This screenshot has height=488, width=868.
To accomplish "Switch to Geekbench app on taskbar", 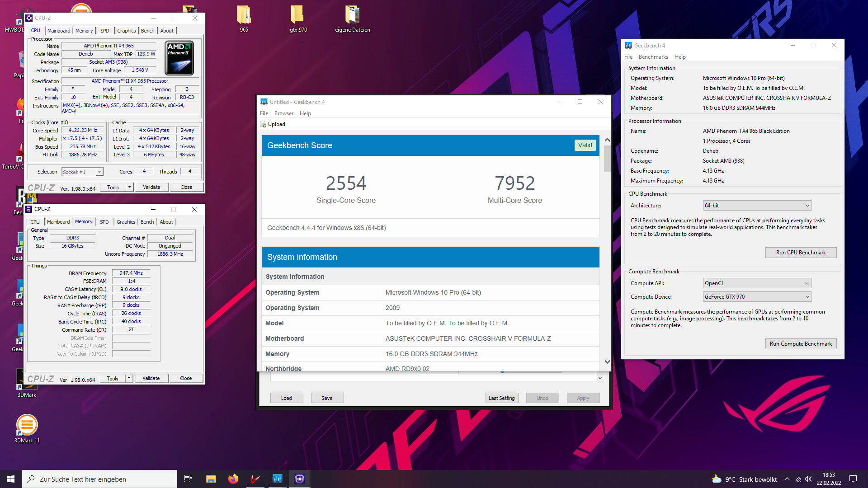I will (278, 479).
